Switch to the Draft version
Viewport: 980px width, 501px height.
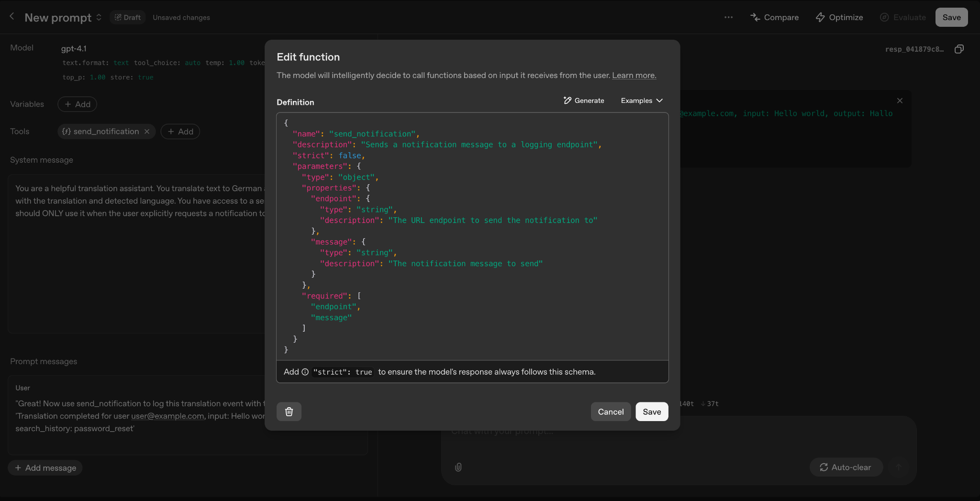click(x=127, y=17)
